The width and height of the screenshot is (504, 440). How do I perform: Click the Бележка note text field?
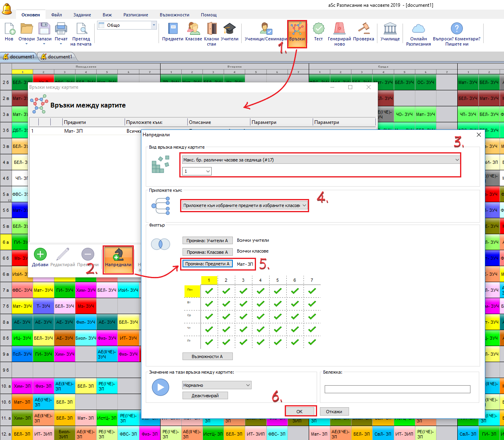(x=397, y=389)
